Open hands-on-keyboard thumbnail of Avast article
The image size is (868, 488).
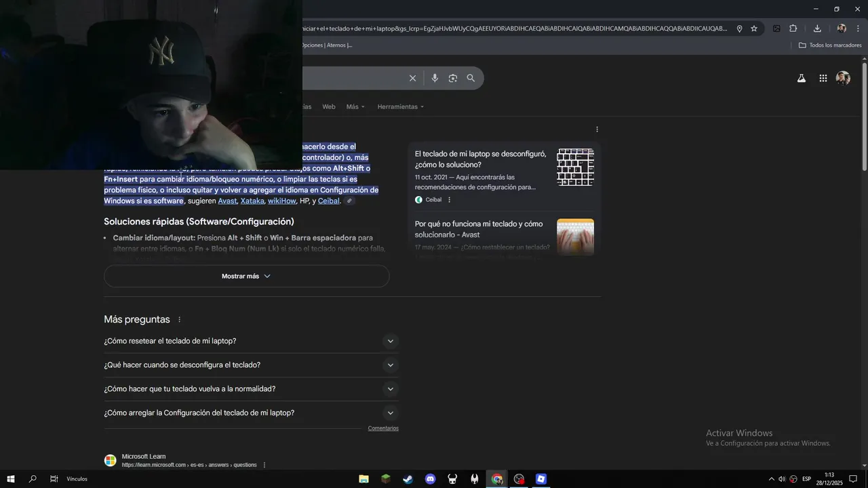[x=575, y=237]
